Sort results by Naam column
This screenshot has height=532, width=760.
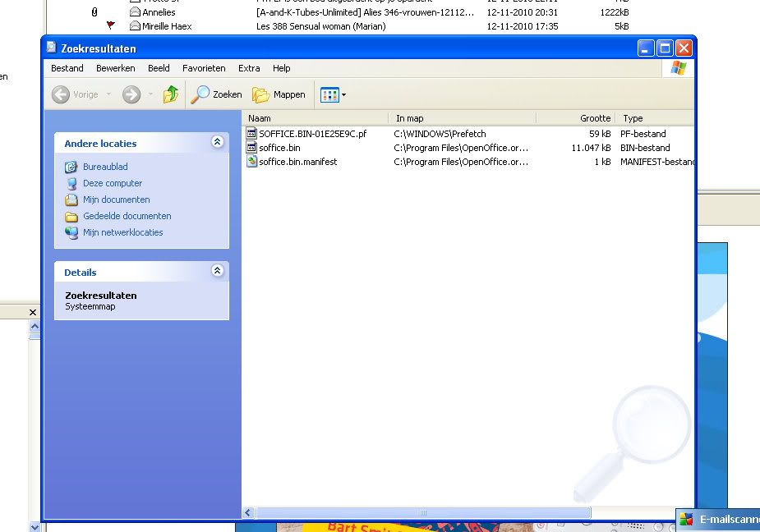point(316,118)
